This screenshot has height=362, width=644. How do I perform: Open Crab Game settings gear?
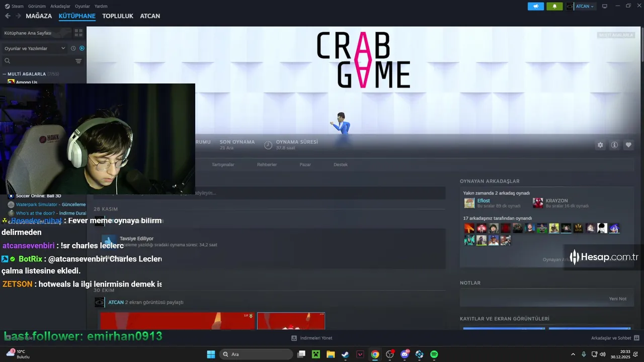[x=600, y=145]
